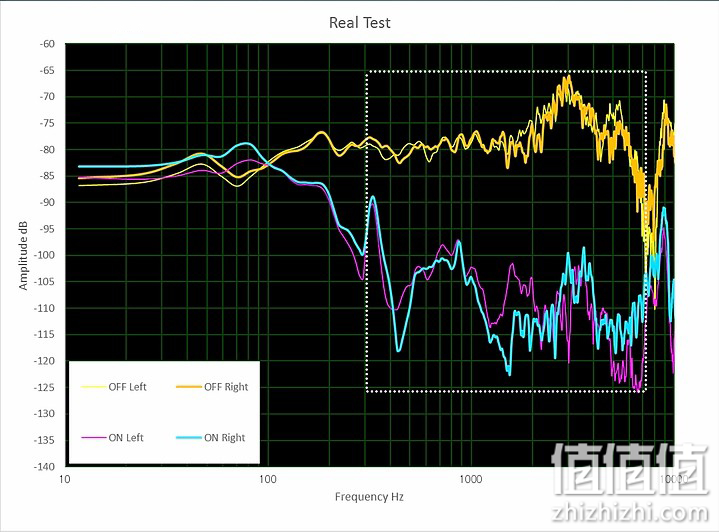Click the '-80' y-axis tick label
The height and width of the screenshot is (532, 719).
coord(47,150)
